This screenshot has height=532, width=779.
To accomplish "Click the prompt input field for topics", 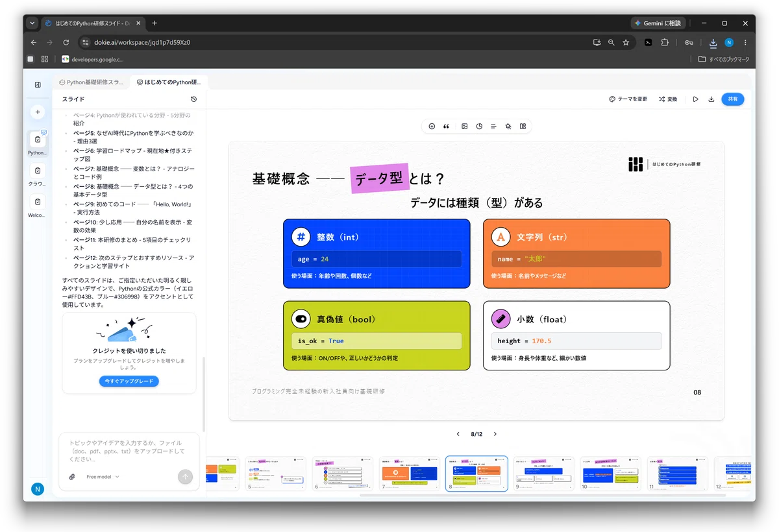I will pos(129,451).
